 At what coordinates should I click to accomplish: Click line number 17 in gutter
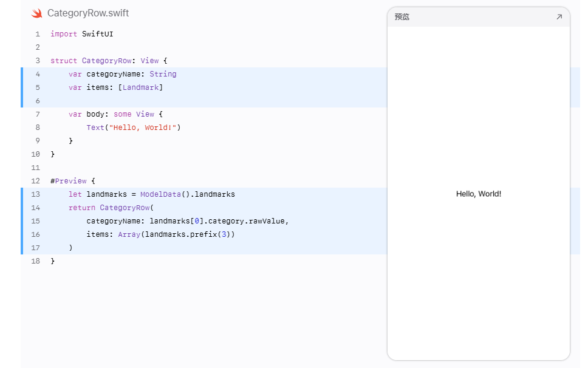[36, 248]
